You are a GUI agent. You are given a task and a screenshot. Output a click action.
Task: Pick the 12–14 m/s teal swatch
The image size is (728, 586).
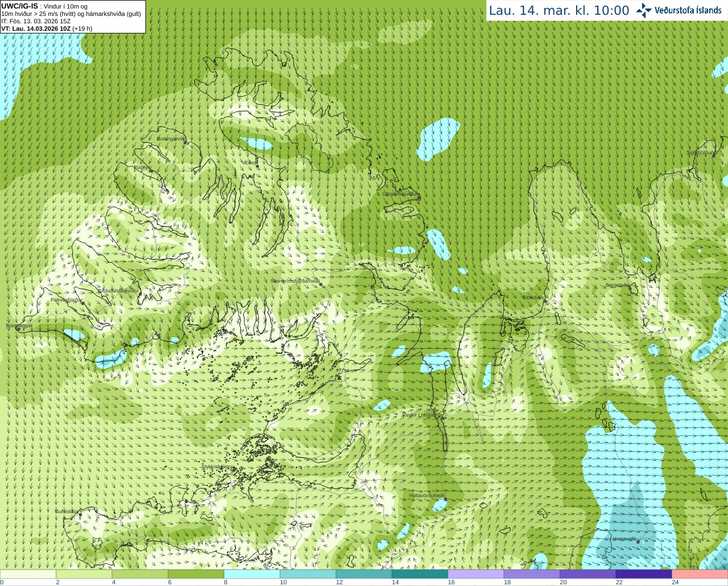[364, 574]
